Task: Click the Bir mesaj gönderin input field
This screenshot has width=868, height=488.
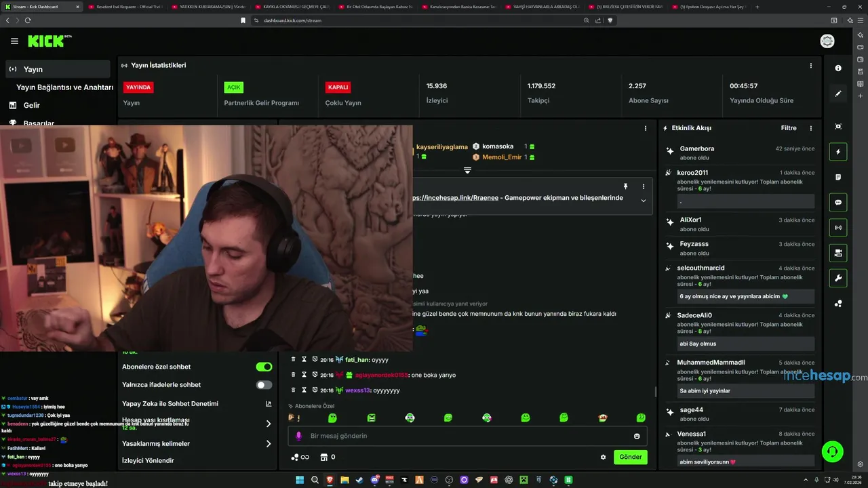Action: (468, 436)
